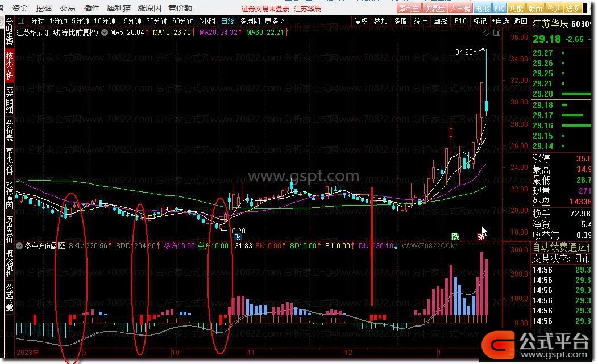
Task: Open the 画线 drawing tools
Action: tap(440, 21)
